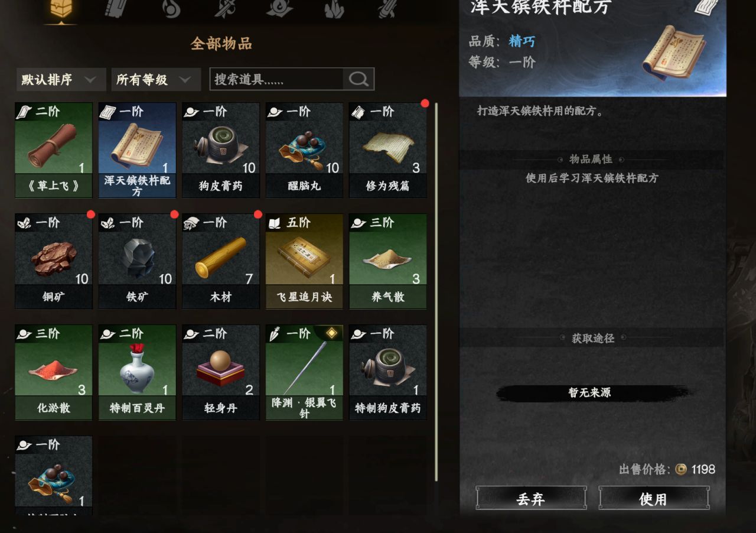756x533 pixels.
Task: Click the inventory list vertical scrollbar
Action: tap(436, 292)
